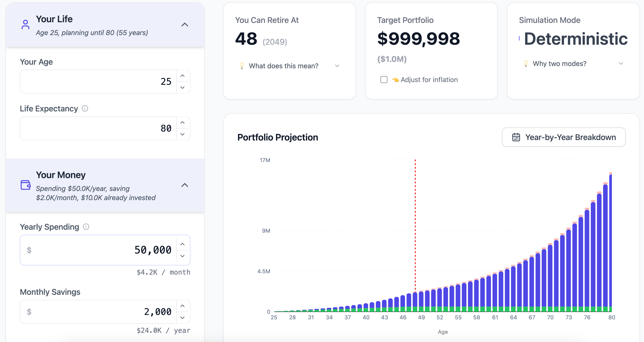This screenshot has width=644, height=342.
Task: Open the Year-by-Year Breakdown view
Action: pyautogui.click(x=563, y=137)
